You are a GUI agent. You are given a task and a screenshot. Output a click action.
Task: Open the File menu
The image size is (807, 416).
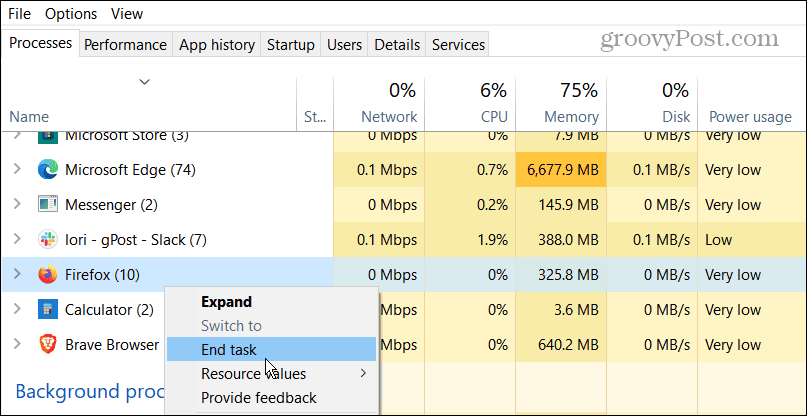[20, 13]
